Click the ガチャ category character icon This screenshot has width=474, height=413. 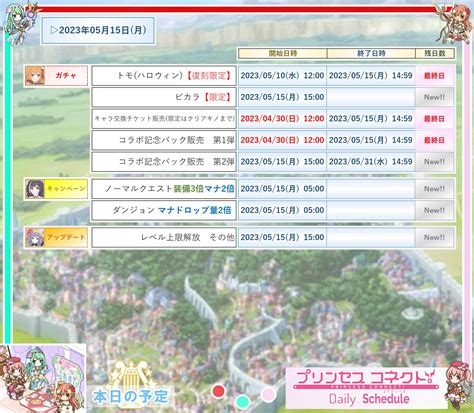(x=35, y=76)
